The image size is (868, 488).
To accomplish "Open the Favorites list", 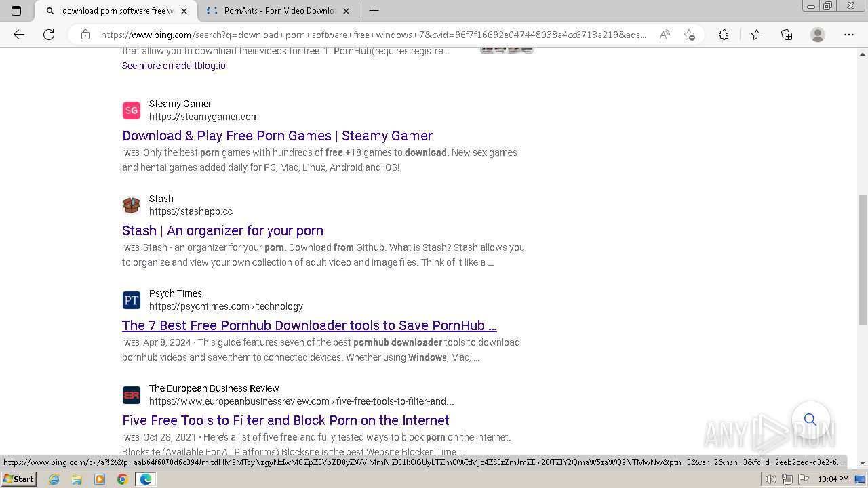I will [x=757, y=35].
